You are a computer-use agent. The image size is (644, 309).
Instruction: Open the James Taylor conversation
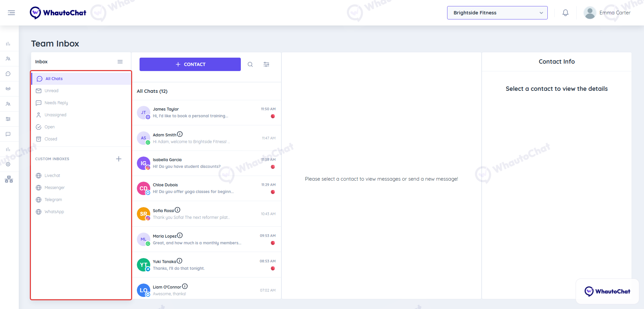pyautogui.click(x=207, y=113)
